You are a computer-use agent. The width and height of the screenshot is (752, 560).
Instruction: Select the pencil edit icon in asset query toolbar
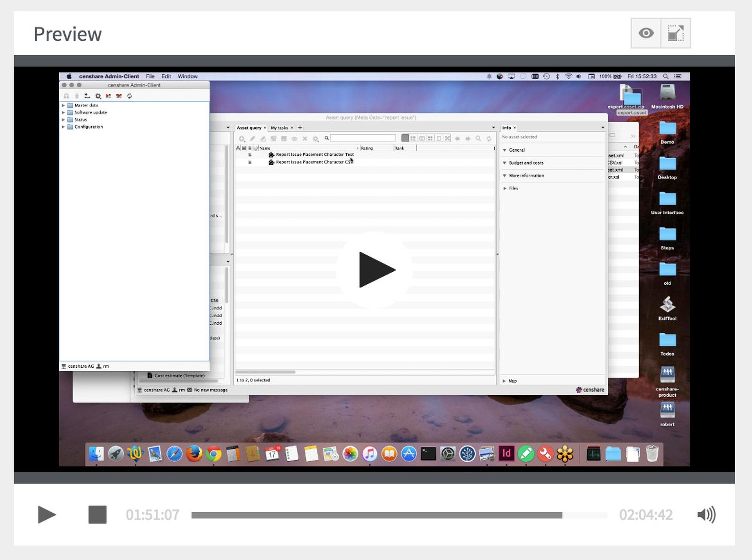click(x=252, y=138)
